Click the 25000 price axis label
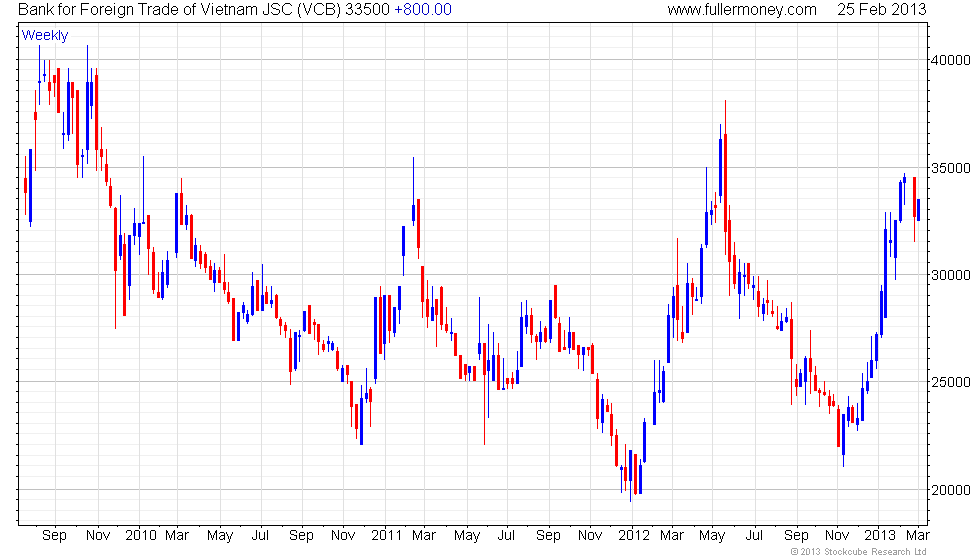 tap(951, 382)
